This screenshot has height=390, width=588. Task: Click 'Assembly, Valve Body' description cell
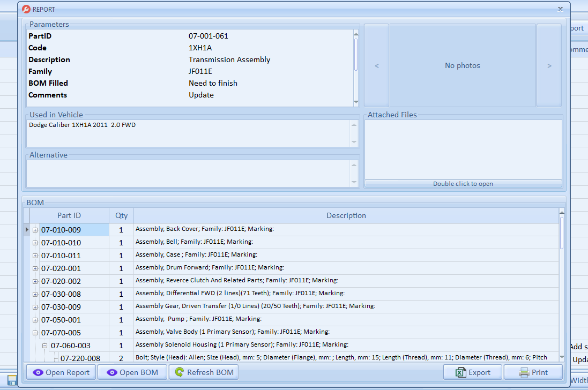[x=346, y=332]
